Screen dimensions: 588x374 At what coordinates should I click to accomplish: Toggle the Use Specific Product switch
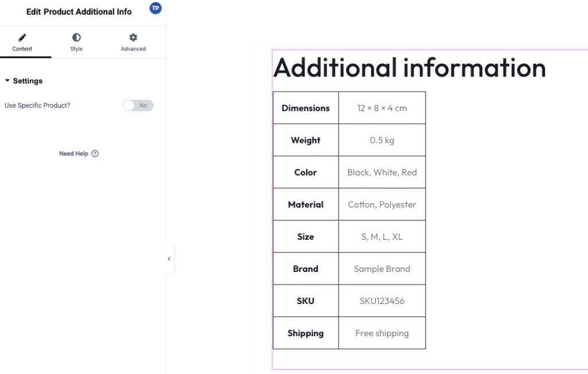(138, 106)
